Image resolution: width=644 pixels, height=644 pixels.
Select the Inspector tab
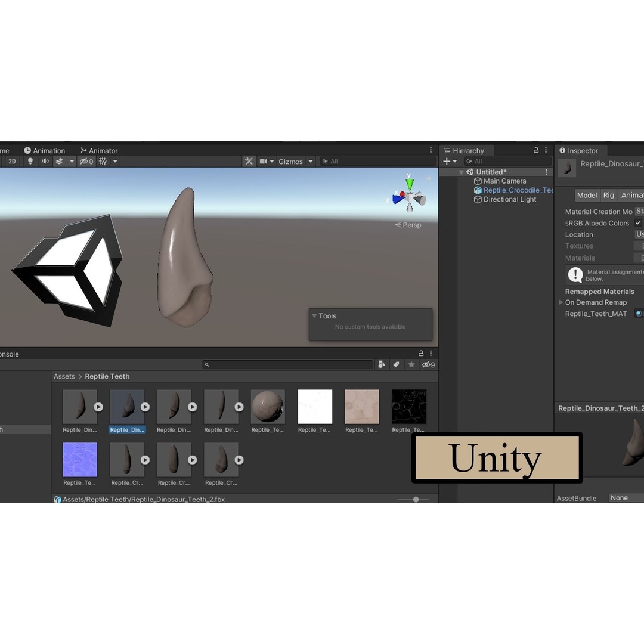pos(578,151)
